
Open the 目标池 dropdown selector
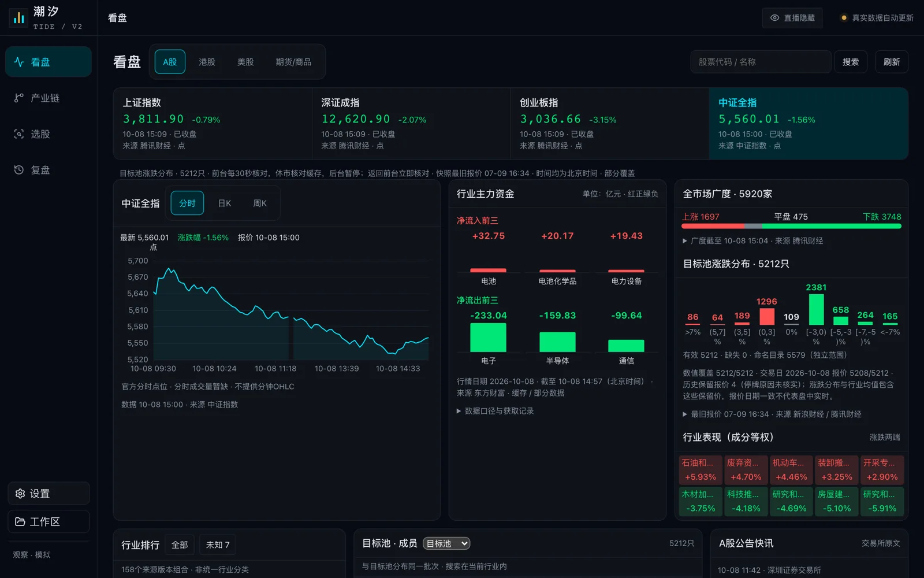click(x=446, y=544)
